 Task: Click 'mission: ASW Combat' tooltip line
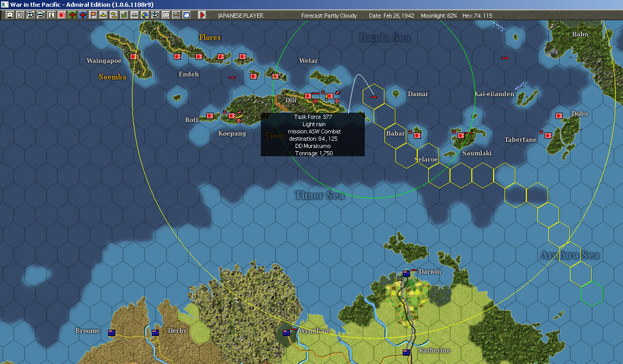tap(314, 131)
